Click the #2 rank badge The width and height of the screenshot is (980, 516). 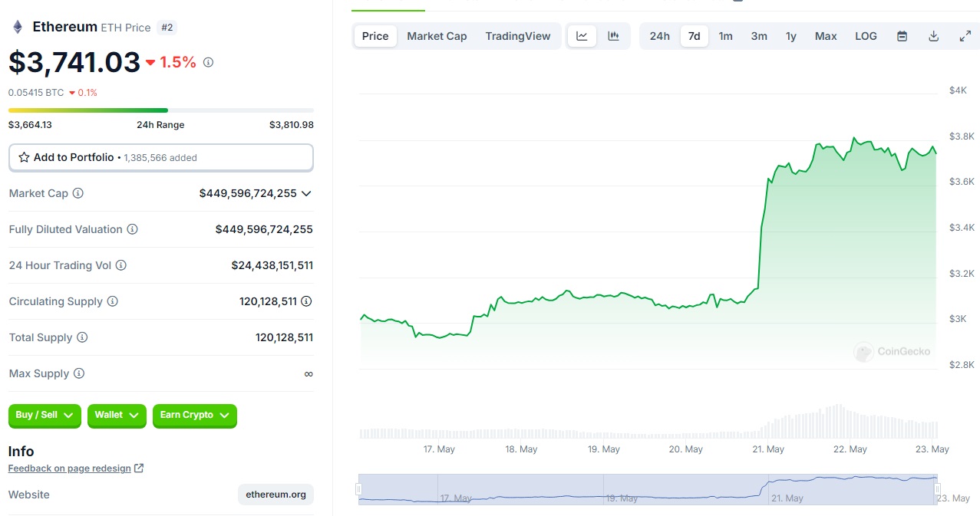pyautogui.click(x=167, y=28)
